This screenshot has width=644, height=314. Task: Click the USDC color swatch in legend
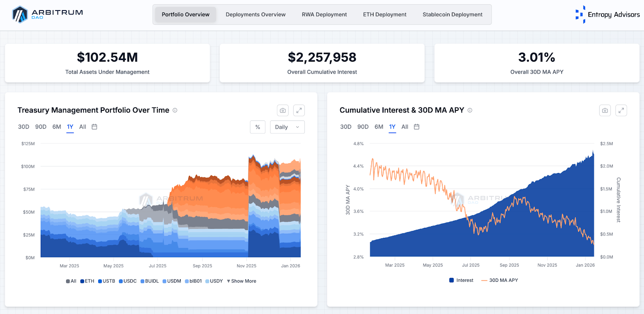click(x=121, y=281)
